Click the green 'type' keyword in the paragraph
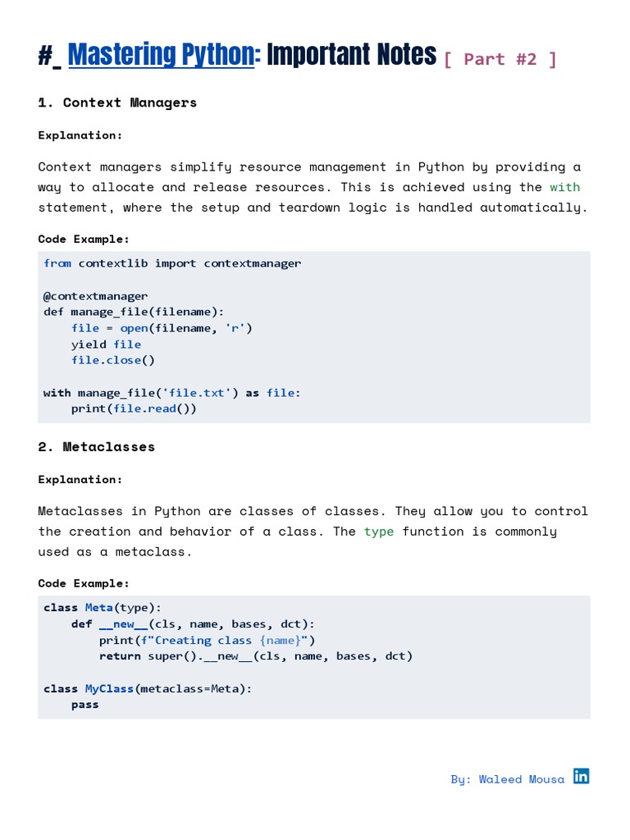This screenshot has width=630, height=840. 379,532
